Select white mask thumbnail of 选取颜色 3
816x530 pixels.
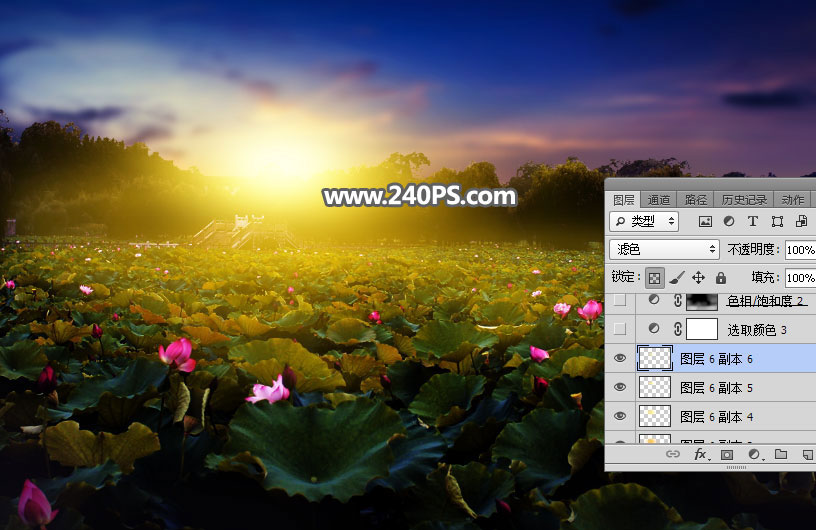click(702, 329)
